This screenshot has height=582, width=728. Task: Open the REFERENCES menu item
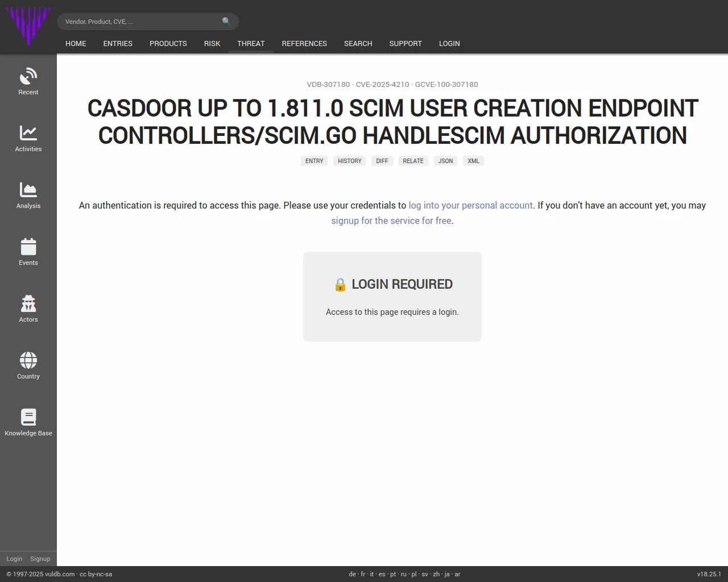(x=304, y=43)
